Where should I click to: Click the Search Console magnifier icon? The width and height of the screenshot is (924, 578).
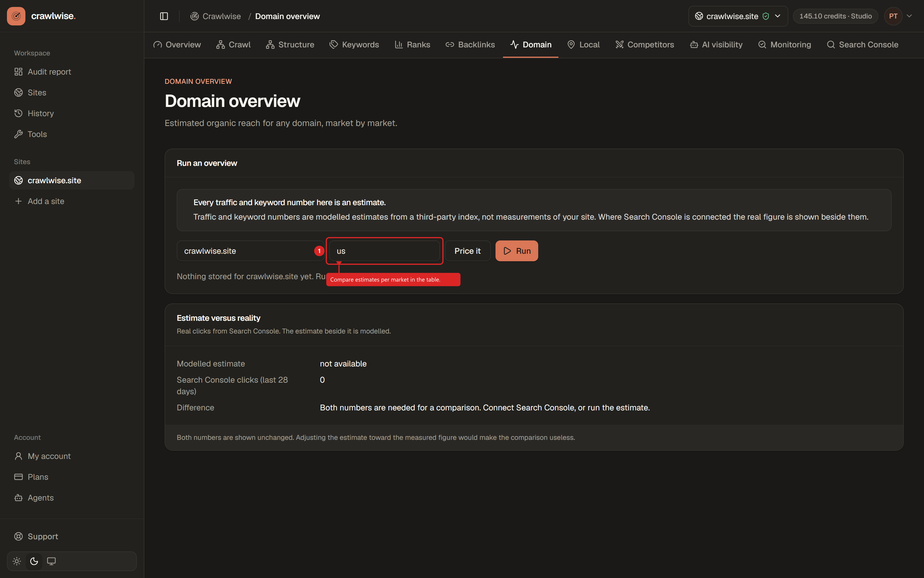coord(831,45)
